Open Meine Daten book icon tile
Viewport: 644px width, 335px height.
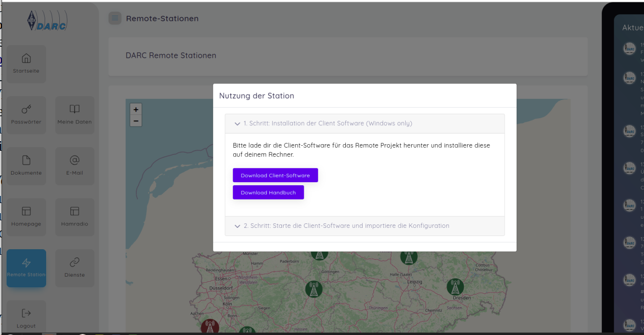[x=75, y=115]
